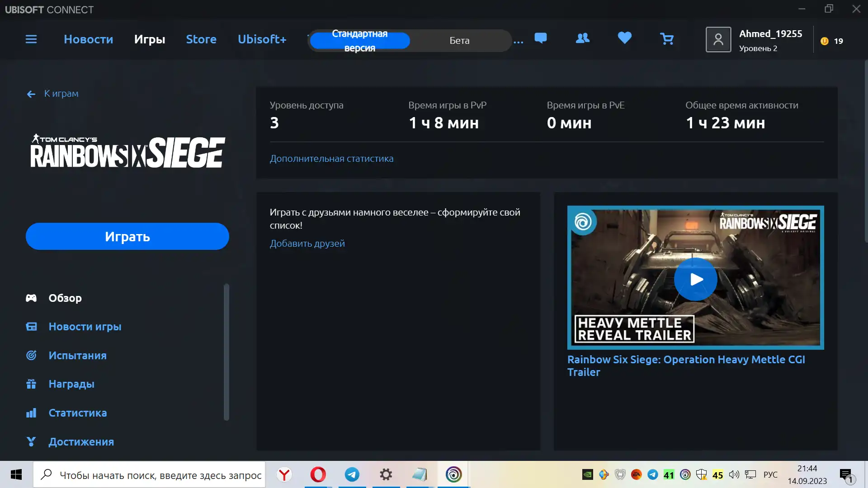The image size is (868, 488).
Task: Click the К играм back link
Action: click(61, 94)
